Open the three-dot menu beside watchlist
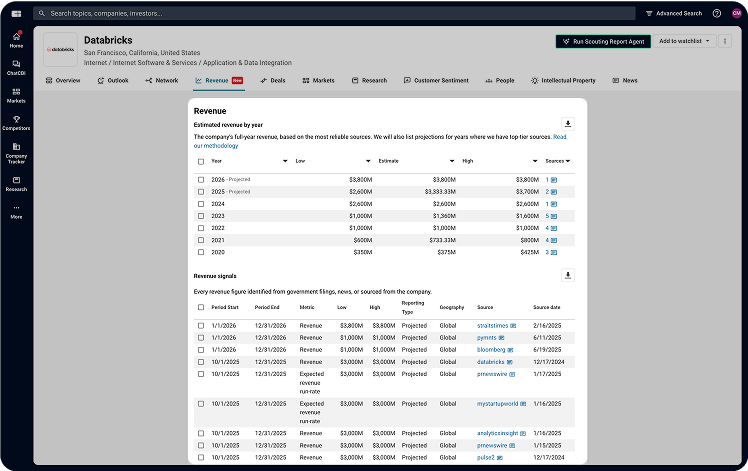The width and height of the screenshot is (748, 471). pos(723,41)
